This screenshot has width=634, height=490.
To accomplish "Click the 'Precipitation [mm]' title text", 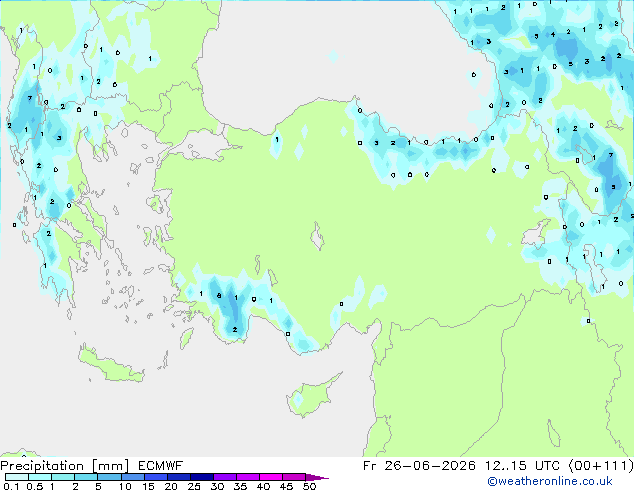I will pyautogui.click(x=65, y=466).
